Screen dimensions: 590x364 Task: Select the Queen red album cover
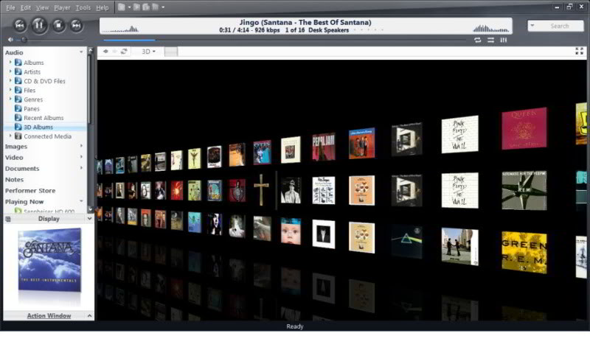(524, 128)
